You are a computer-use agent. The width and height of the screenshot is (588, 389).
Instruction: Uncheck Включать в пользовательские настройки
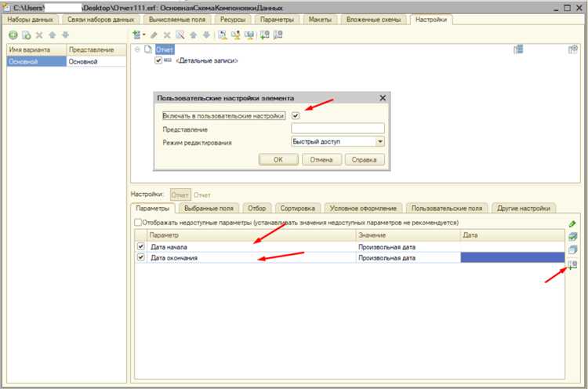[296, 115]
